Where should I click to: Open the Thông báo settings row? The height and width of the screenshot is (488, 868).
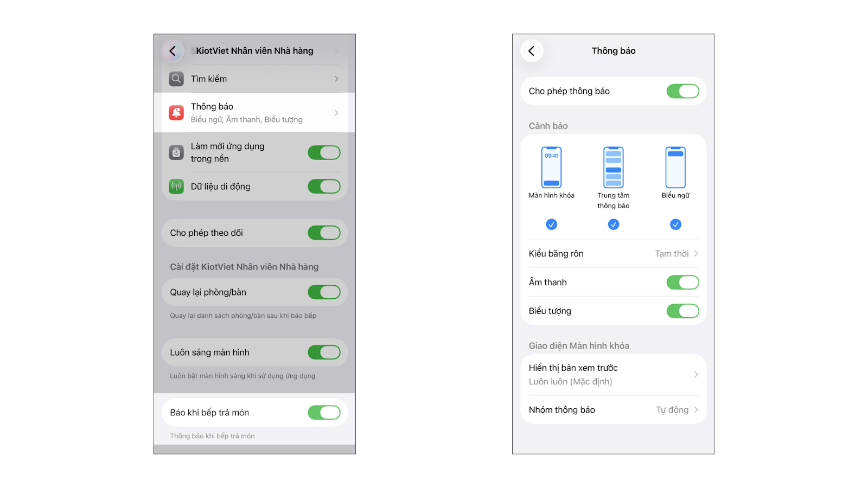click(254, 113)
